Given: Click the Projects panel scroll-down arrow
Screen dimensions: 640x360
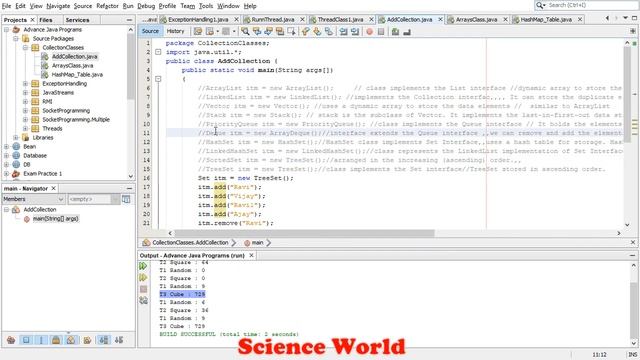Looking at the screenshot, I should pyautogui.click(x=131, y=176).
